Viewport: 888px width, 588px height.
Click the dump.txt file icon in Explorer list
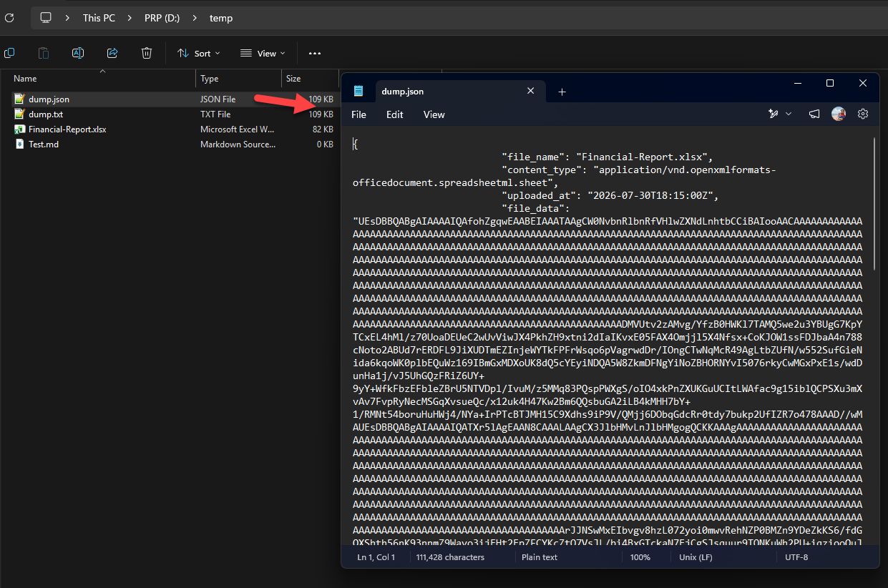tap(20, 114)
